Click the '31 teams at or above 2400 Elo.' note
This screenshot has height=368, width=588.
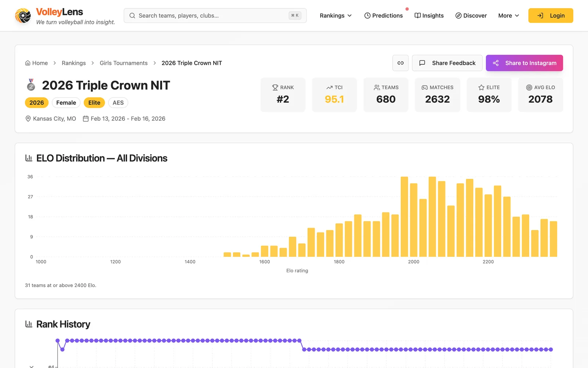pyautogui.click(x=61, y=285)
